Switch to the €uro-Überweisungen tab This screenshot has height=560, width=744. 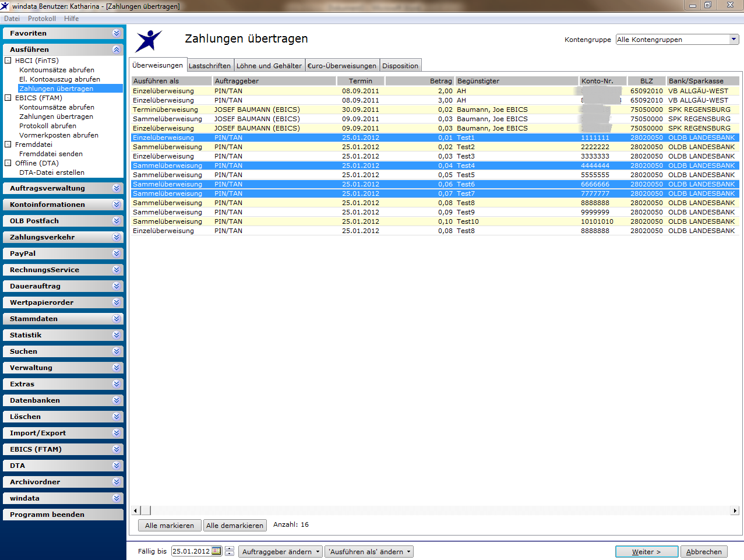[x=342, y=66]
